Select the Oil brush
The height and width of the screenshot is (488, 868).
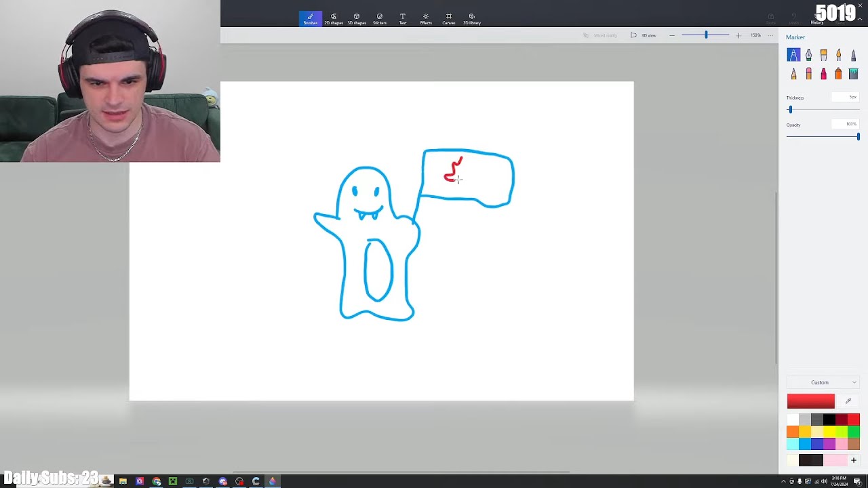823,55
